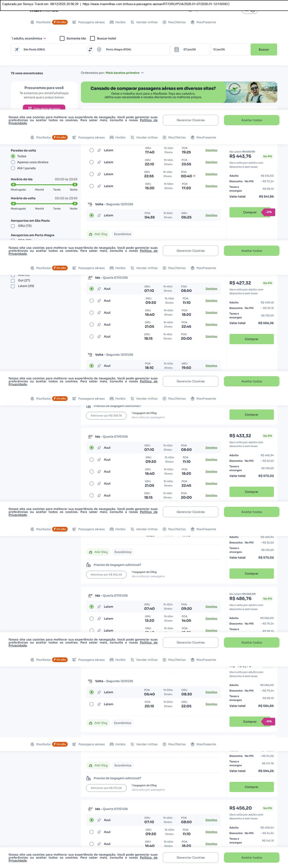The image size is (288, 868).
Task: Open Mais baratos primeiro sort dropdown
Action: [124, 73]
